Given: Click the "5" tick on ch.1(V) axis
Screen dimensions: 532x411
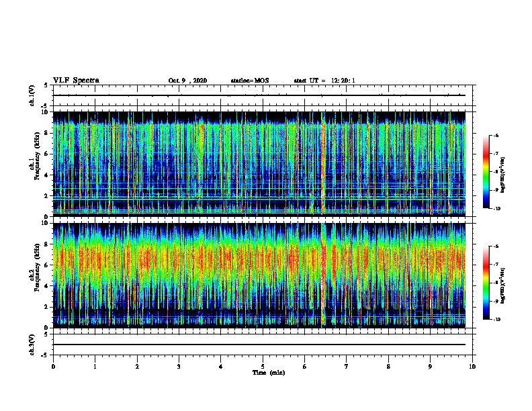Looking at the screenshot, I should coord(46,85).
